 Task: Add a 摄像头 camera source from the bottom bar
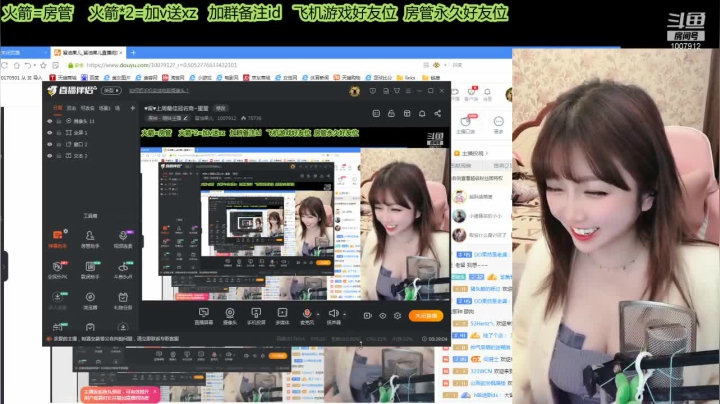(x=230, y=316)
